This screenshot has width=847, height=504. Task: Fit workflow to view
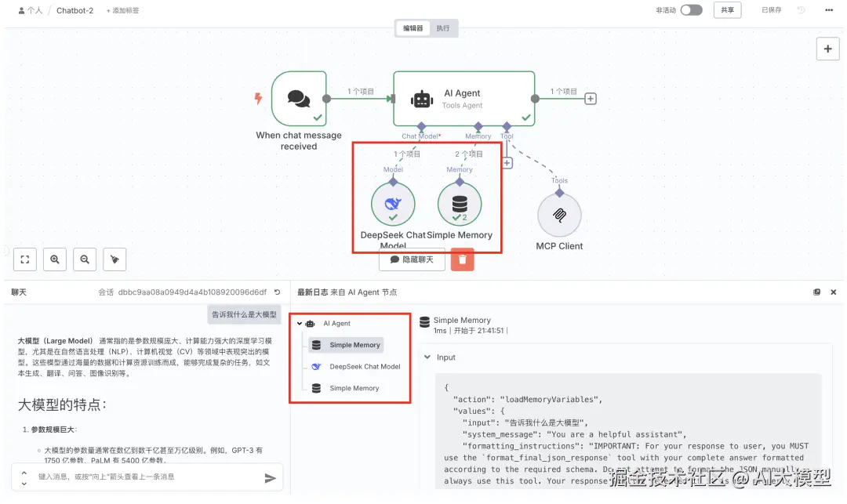[25, 259]
